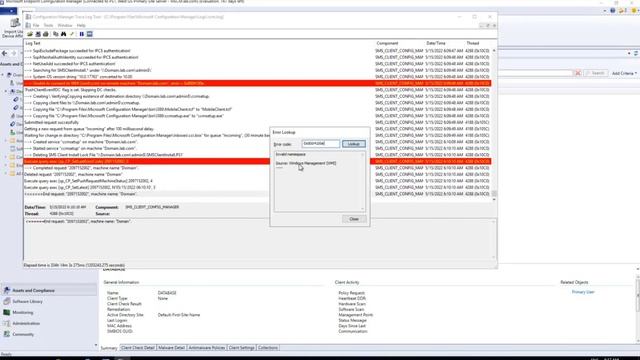The width and height of the screenshot is (640, 360).
Task: Expand the Overview node in the console tree
Action: point(2,75)
